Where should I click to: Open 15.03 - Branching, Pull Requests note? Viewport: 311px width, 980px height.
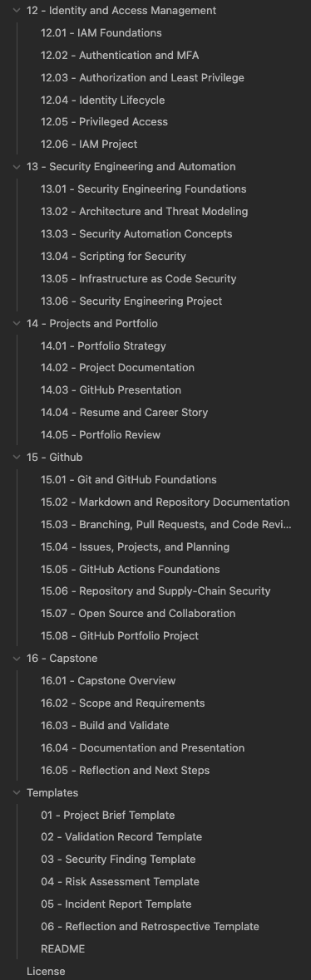(166, 524)
